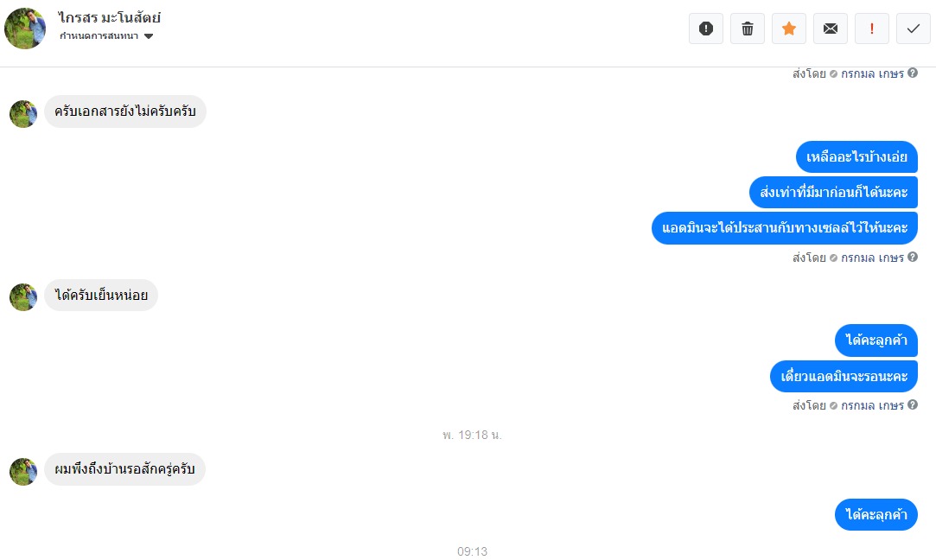
Task: Select the เหลืออะไรบ้างเอ่ย message bubble
Action: tap(856, 157)
